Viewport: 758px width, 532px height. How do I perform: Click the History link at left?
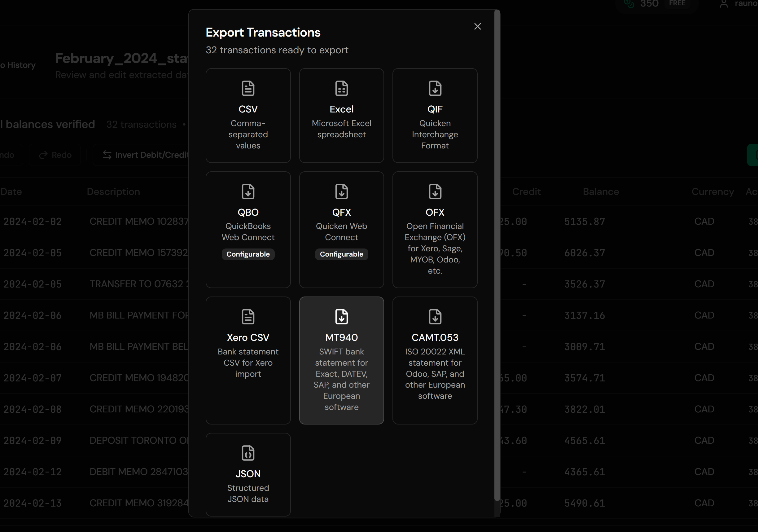click(x=18, y=65)
